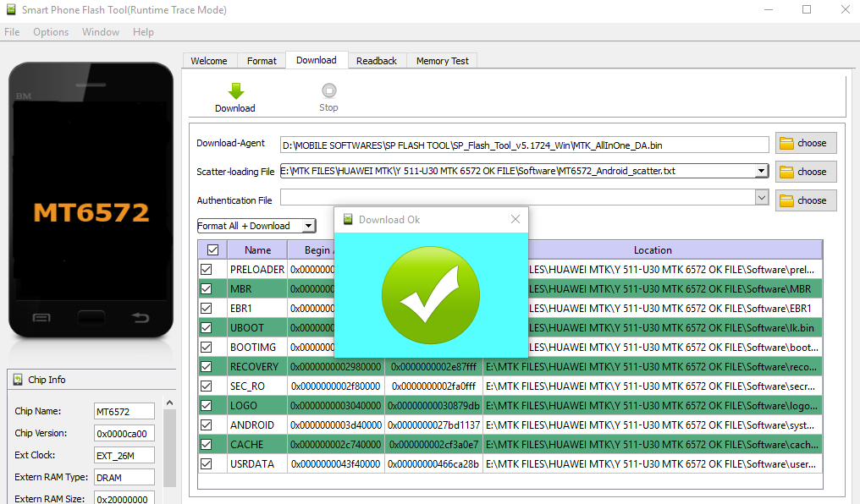Maximize the Smart Phone Flash Tool window
Image resolution: width=860 pixels, height=504 pixels.
point(806,10)
